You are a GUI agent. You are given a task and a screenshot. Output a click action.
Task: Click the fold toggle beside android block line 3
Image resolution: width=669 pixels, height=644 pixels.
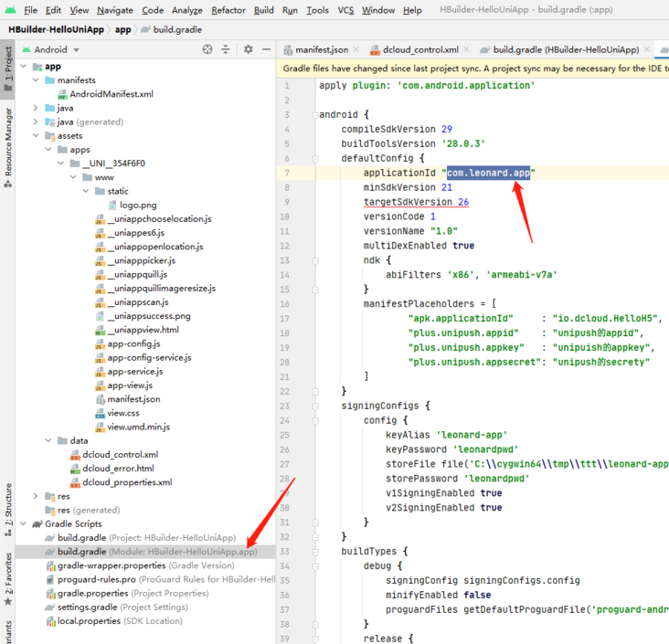315,115
